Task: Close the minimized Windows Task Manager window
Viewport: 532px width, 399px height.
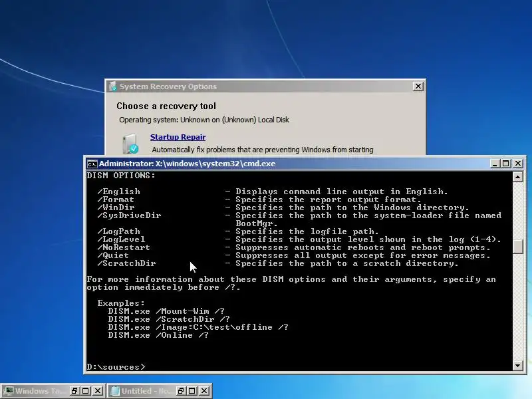Action: (98, 391)
